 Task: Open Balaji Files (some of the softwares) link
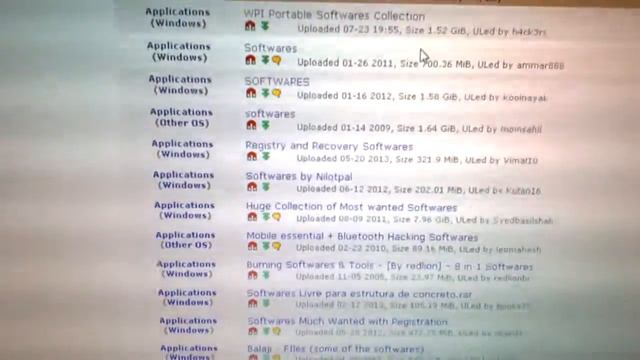pos(336,349)
